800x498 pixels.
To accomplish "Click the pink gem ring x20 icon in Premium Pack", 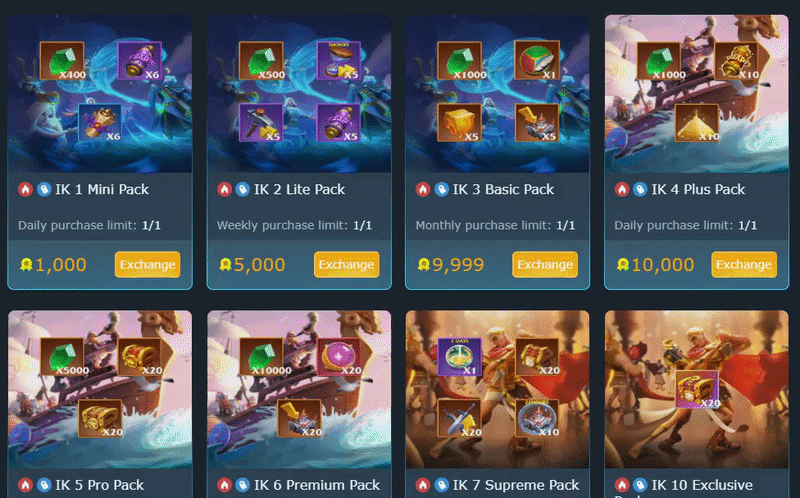I will [x=339, y=357].
